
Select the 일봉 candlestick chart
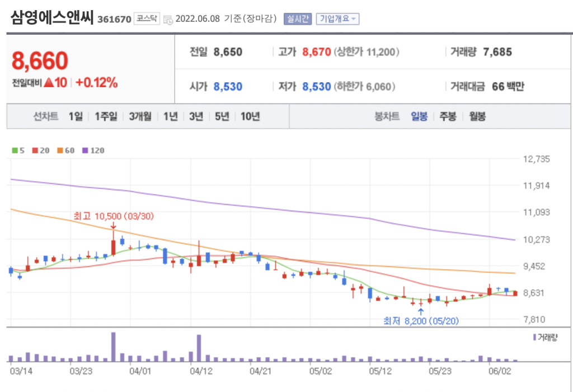(x=419, y=116)
